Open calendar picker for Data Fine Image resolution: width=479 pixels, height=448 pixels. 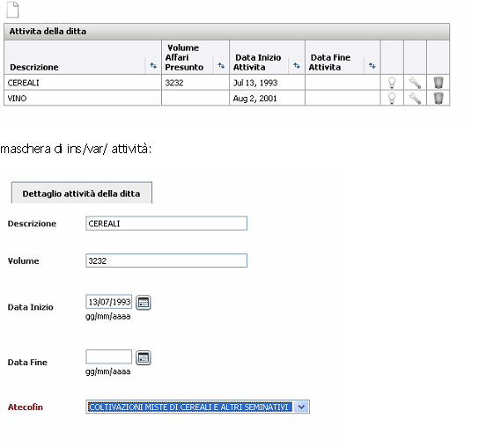point(144,357)
